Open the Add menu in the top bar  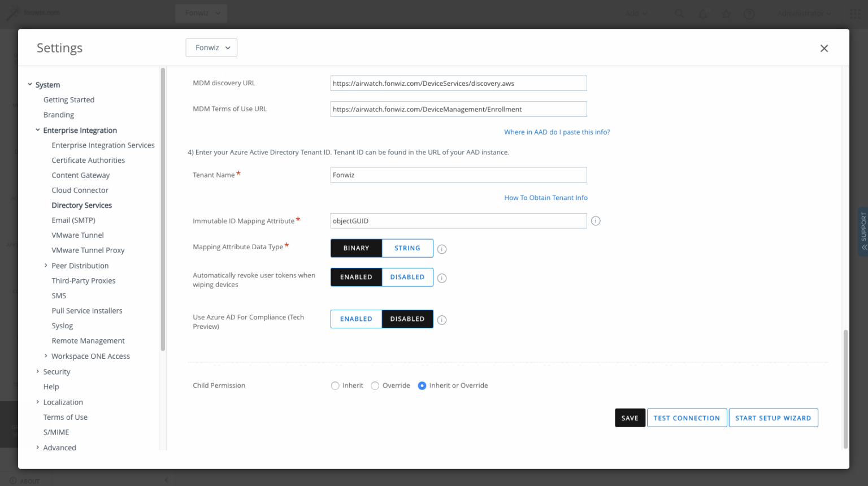tap(635, 13)
